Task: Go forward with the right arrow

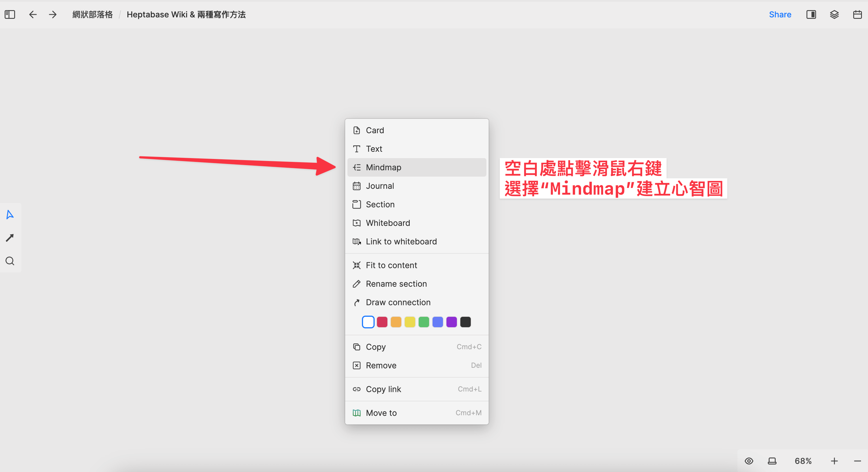Action: click(53, 14)
